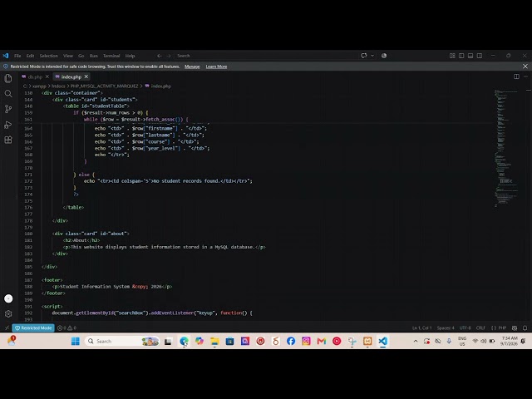Open the Go menu
The image size is (532, 399).
(x=81, y=56)
